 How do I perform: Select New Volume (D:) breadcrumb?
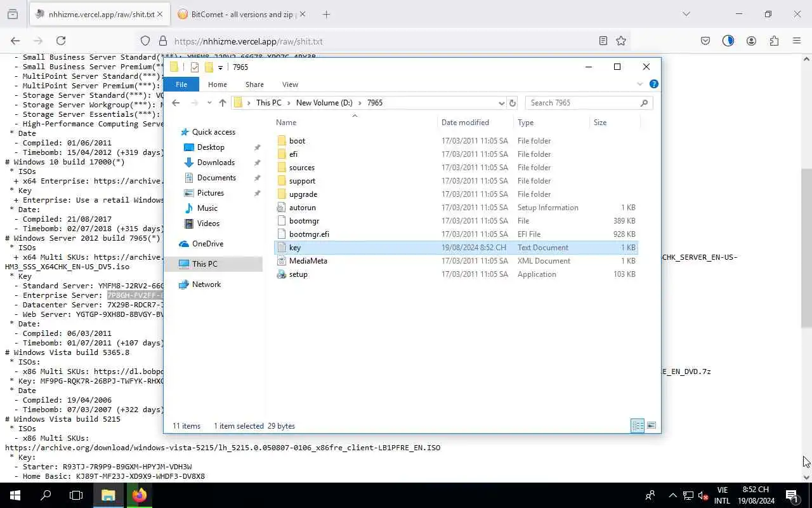point(324,103)
